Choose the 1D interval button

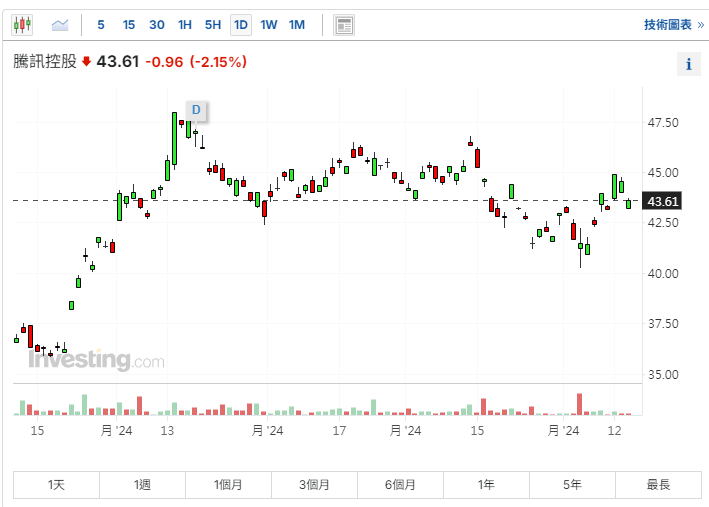coord(241,24)
